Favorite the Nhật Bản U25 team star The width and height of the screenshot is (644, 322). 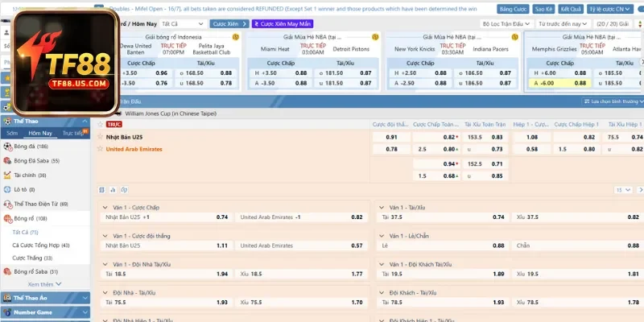[x=100, y=137]
